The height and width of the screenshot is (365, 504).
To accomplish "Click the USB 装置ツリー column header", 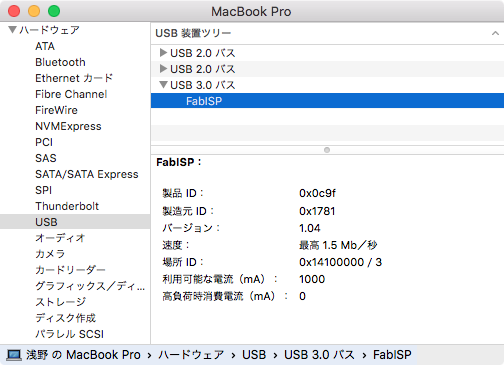I will [x=327, y=33].
